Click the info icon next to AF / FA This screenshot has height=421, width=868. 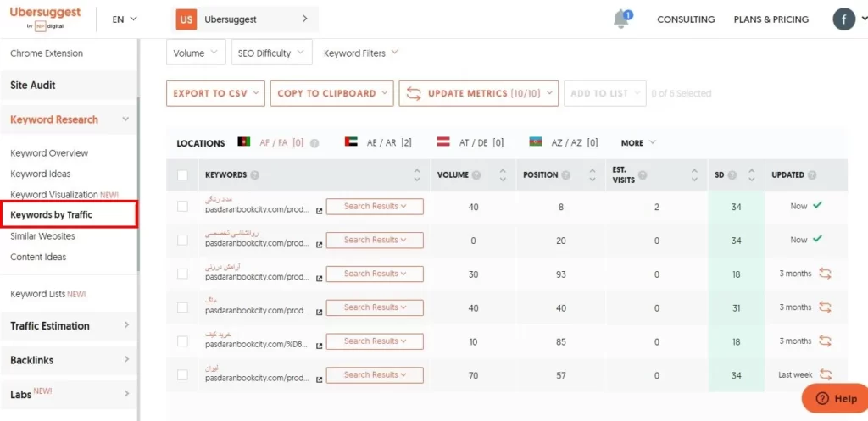click(x=314, y=142)
